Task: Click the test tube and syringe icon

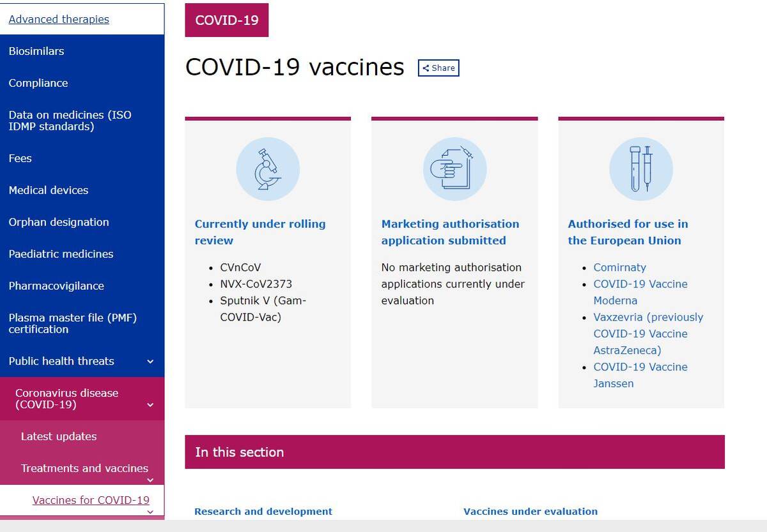Action: (x=641, y=169)
